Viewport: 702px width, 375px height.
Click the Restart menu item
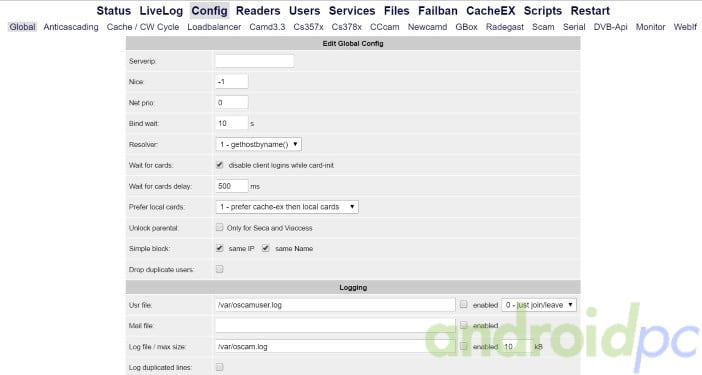click(x=590, y=11)
